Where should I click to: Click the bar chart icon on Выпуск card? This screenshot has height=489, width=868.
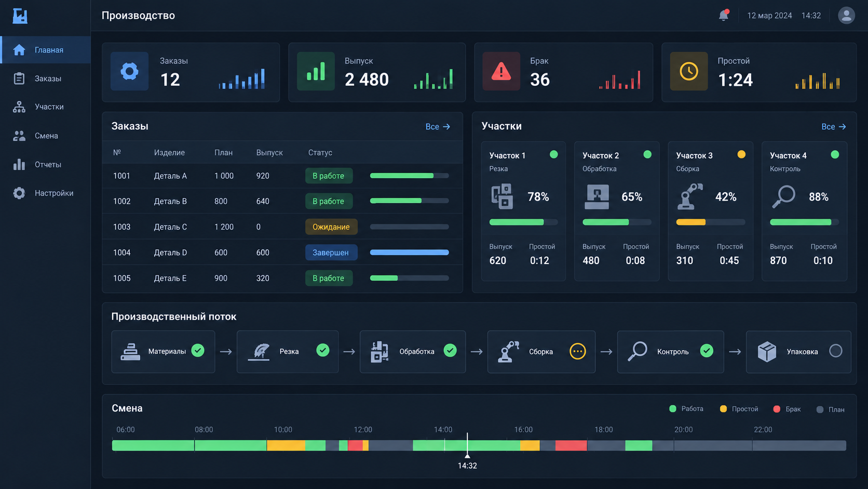coord(316,71)
